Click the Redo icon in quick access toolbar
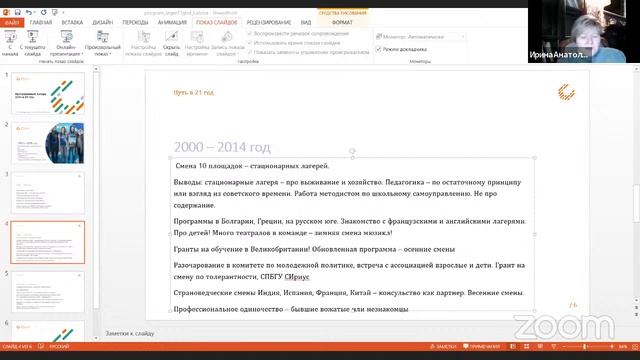 point(43,13)
